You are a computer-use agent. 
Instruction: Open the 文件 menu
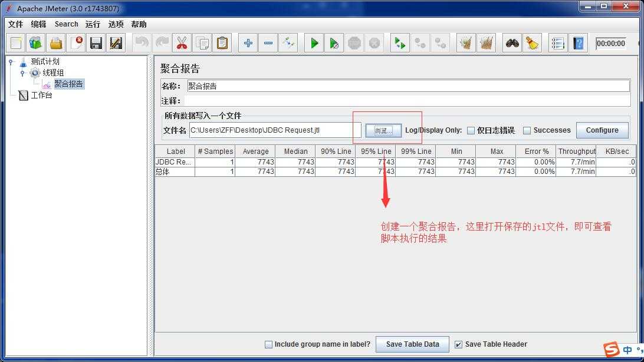(x=15, y=24)
